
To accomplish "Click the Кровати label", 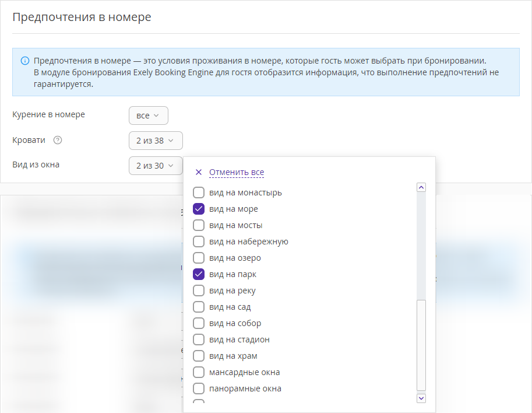I will (x=29, y=140).
